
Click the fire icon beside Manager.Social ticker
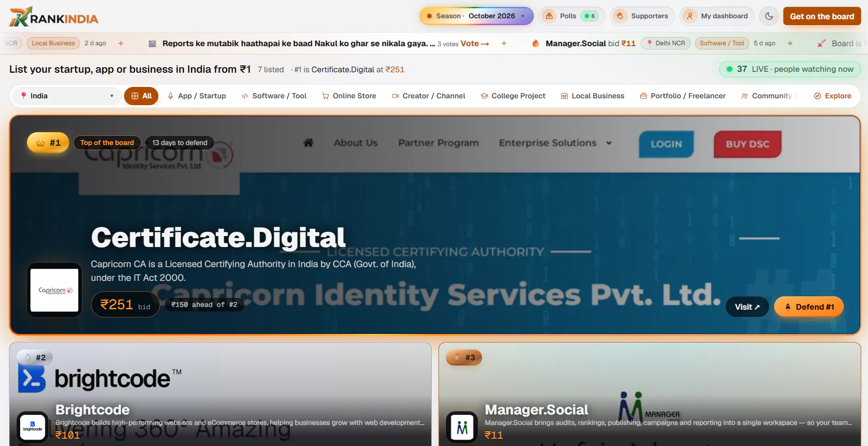[536, 43]
